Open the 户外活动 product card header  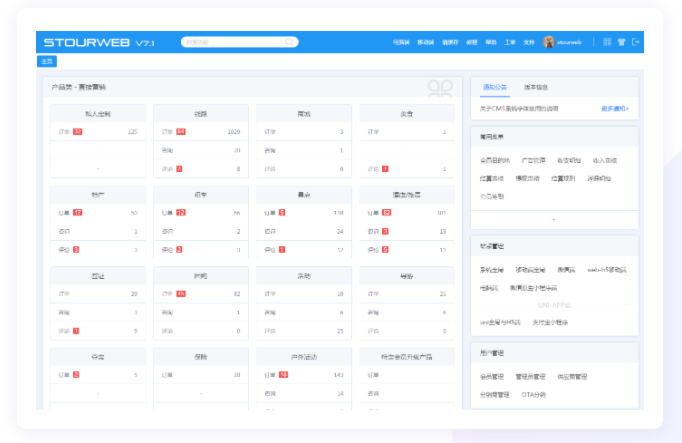[303, 355]
